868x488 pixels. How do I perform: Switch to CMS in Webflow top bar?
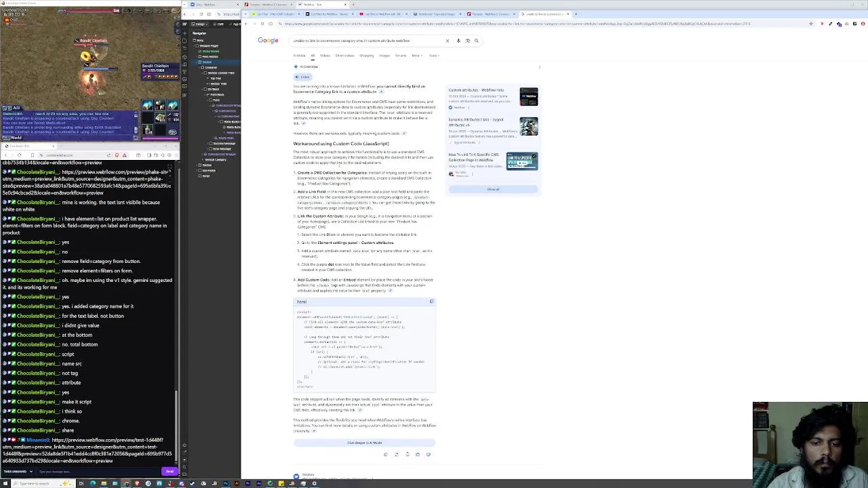point(218,24)
